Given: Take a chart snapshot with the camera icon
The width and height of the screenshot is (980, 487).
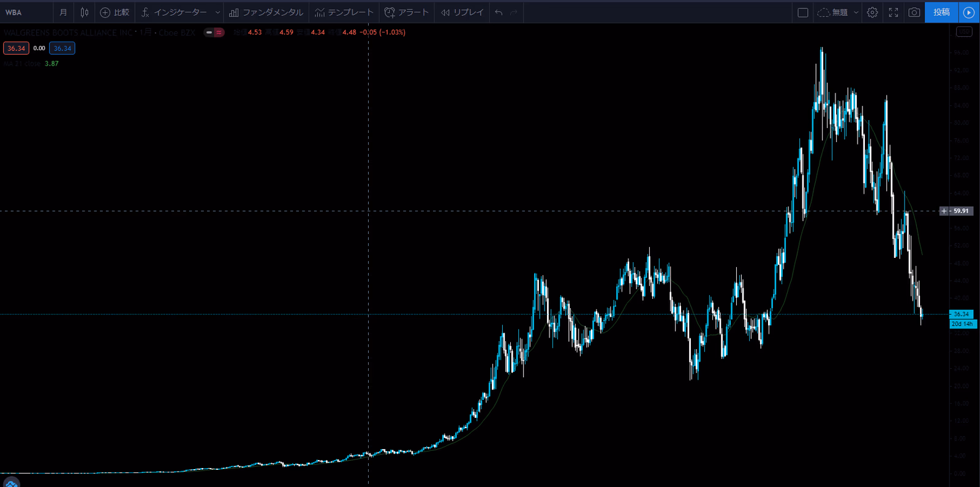Looking at the screenshot, I should [914, 12].
